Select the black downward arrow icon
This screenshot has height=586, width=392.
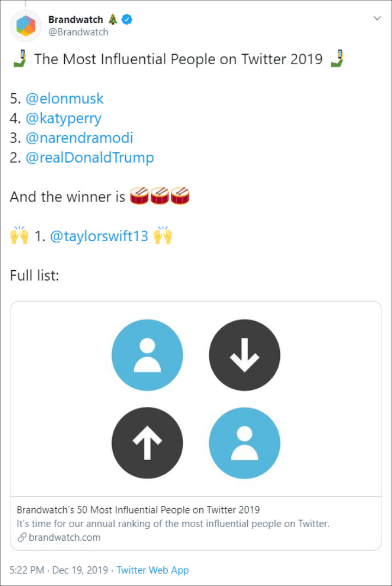(x=244, y=355)
